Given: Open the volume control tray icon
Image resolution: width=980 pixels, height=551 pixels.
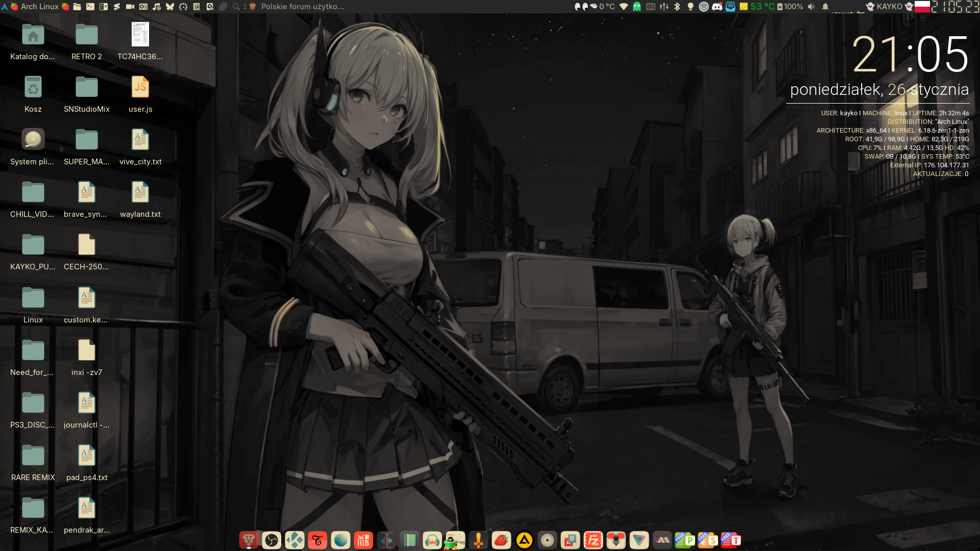Looking at the screenshot, I should pyautogui.click(x=812, y=7).
